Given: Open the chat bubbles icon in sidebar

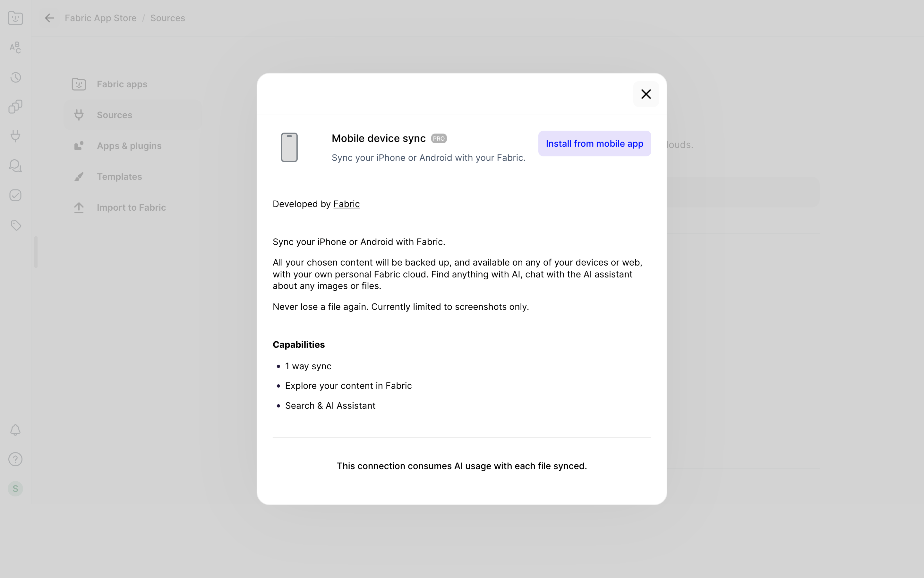Looking at the screenshot, I should click(x=15, y=165).
